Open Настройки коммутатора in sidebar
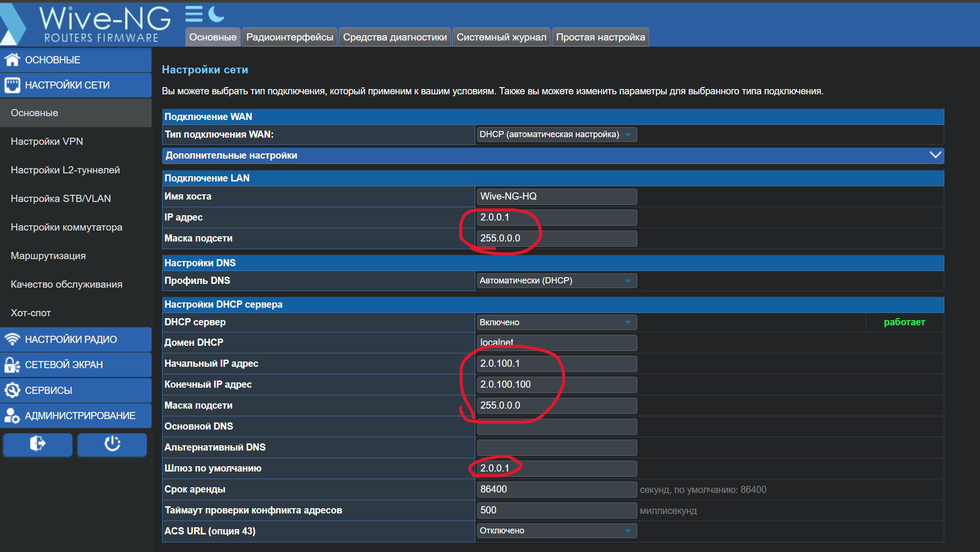Screen dimensions: 980x552 [76, 227]
